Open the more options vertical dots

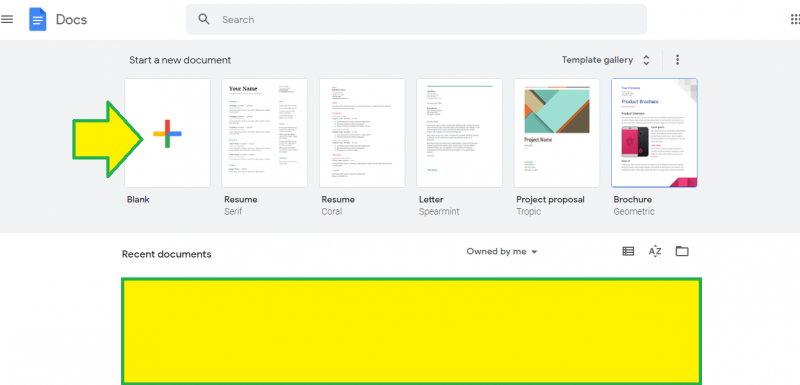(677, 60)
